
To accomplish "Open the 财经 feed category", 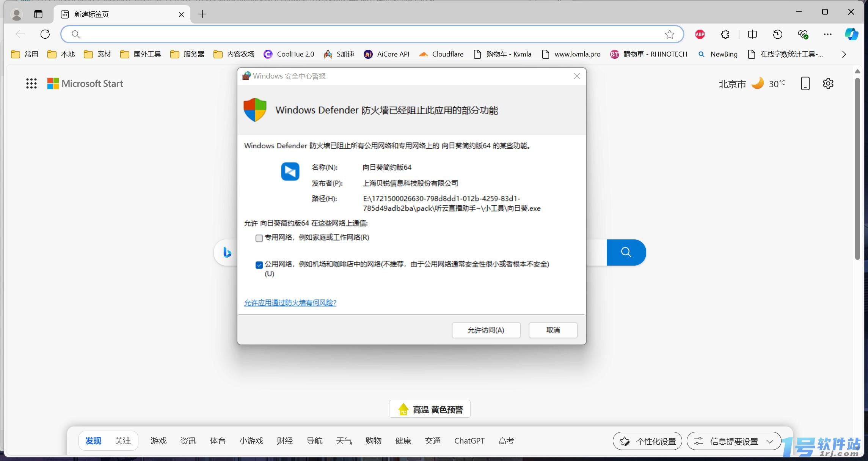I will point(285,441).
